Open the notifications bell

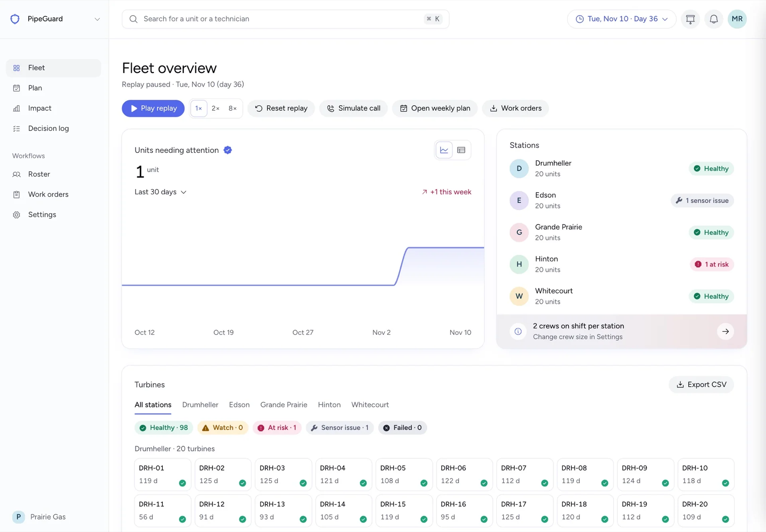[x=714, y=19]
